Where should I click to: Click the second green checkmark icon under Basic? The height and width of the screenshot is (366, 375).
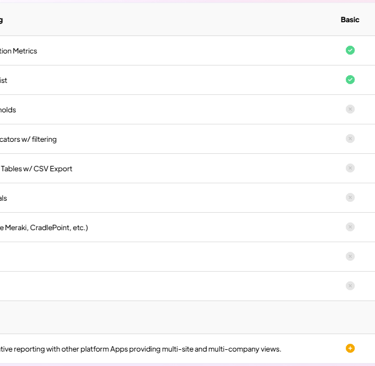coord(350,80)
